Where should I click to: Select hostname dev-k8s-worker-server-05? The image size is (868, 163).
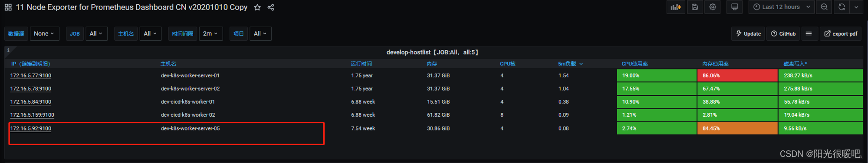[190, 128]
